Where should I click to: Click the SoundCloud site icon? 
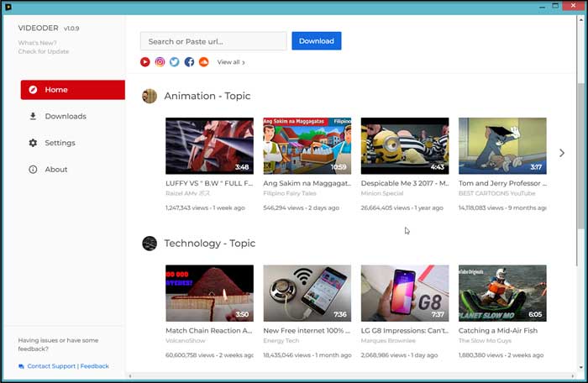click(203, 62)
